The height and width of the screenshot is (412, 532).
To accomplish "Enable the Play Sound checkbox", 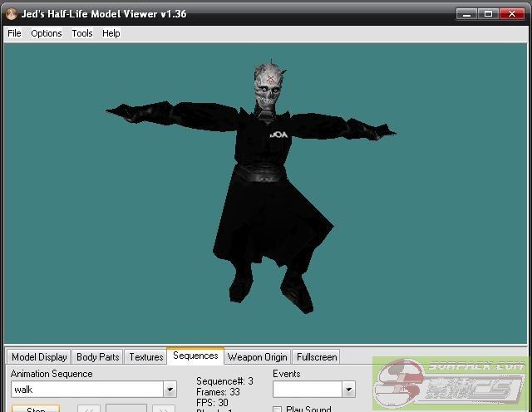I will click(278, 410).
